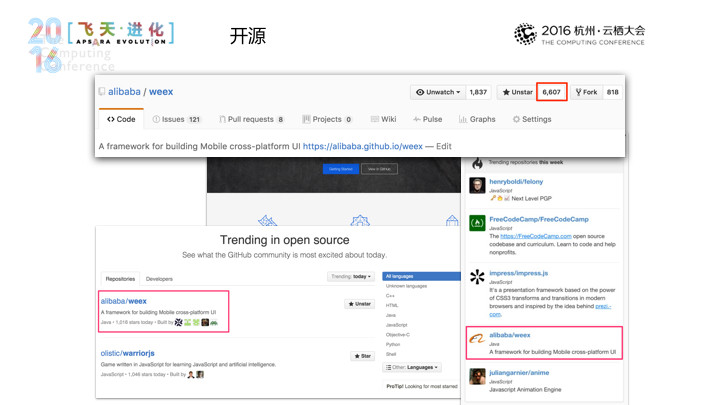Select All languages filter
The image size is (720, 405).
[421, 276]
